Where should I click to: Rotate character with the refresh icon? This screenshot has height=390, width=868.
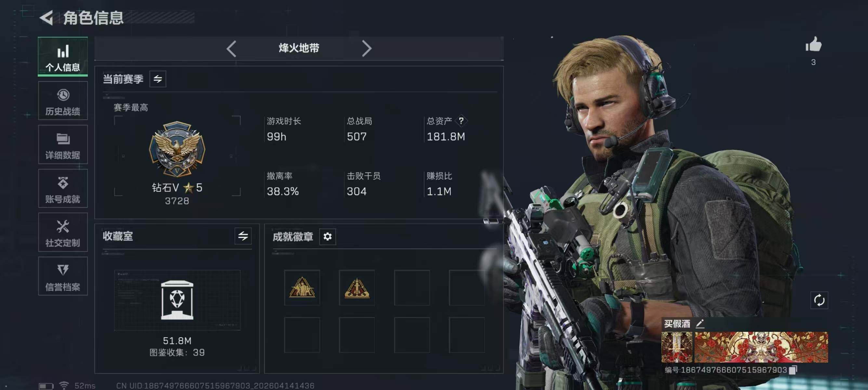click(x=819, y=300)
